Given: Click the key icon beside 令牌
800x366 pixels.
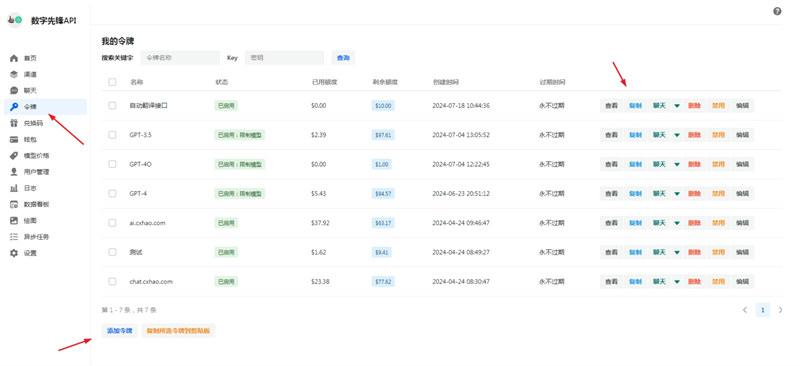Looking at the screenshot, I should coord(14,107).
